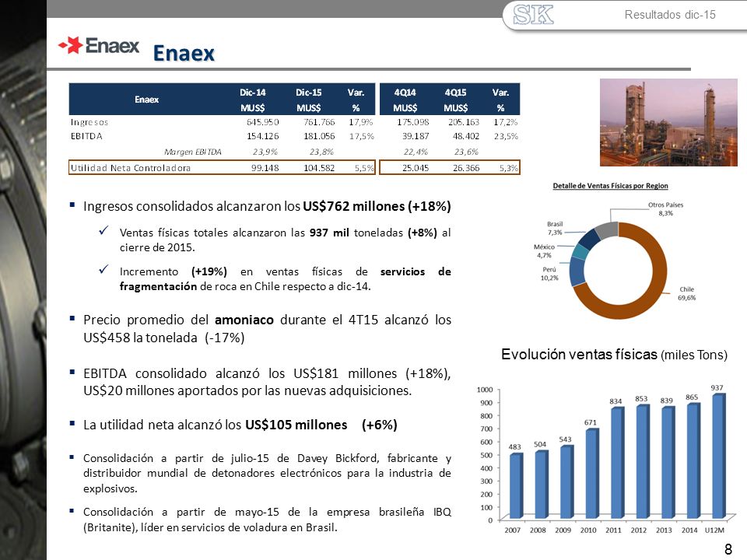Click the Perú donut segment
747x560 pixels.
(x=577, y=271)
